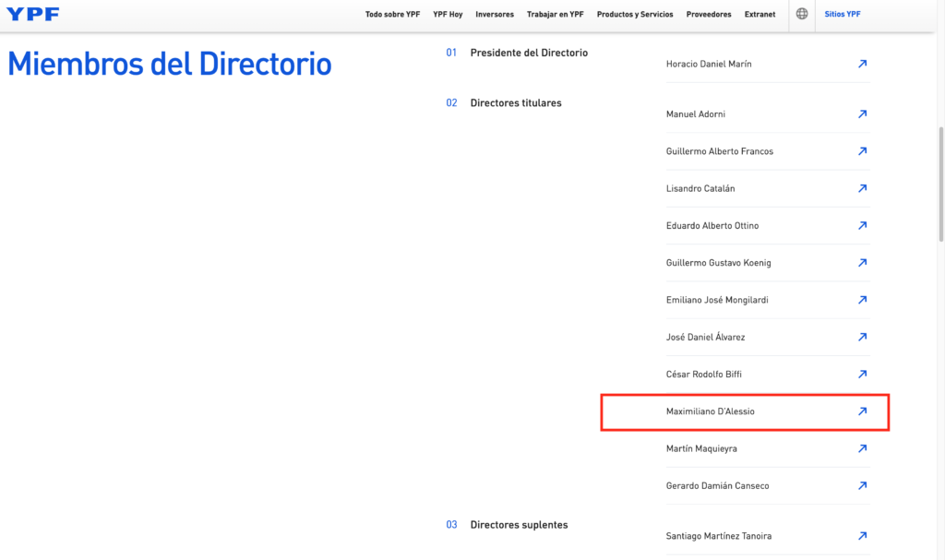Click arrow icon beside Manuel Adorni
This screenshot has width=945, height=560.
(x=862, y=114)
